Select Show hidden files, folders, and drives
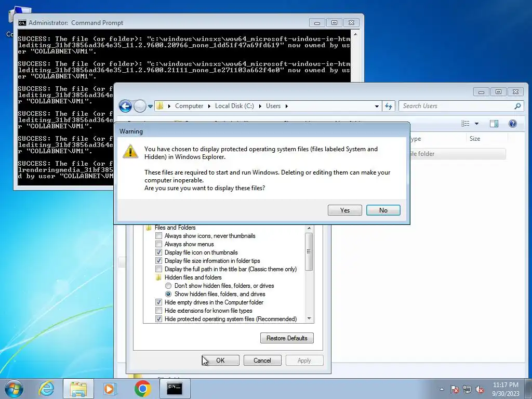532x399 pixels. 168,294
